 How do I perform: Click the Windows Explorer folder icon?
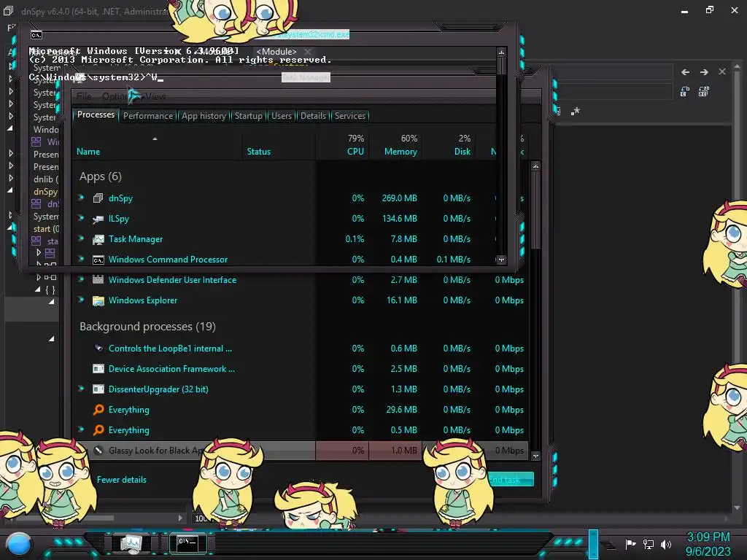98,300
